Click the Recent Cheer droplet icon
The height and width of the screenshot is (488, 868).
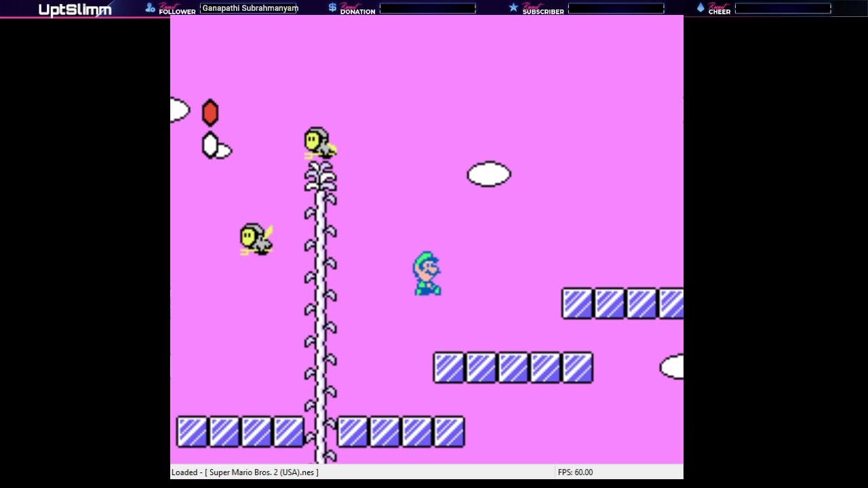[701, 7]
